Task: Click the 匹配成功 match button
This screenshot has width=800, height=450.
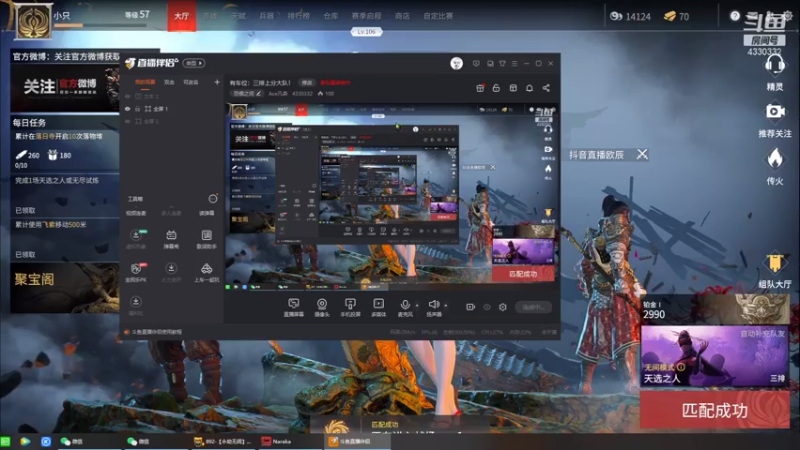Action: click(715, 410)
